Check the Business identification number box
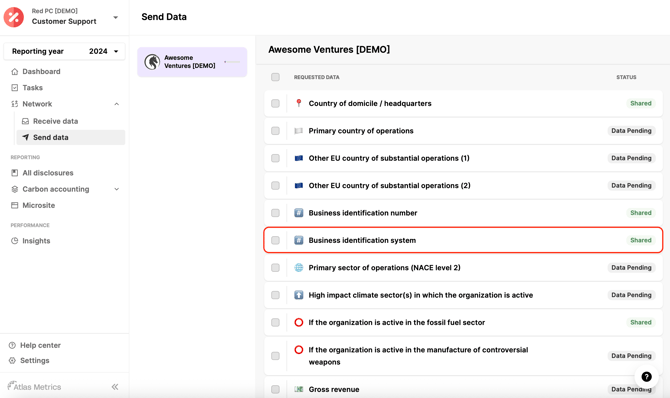 pos(275,213)
